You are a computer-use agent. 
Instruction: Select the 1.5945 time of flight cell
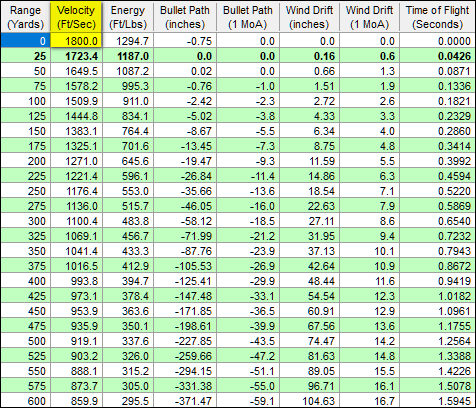click(437, 401)
